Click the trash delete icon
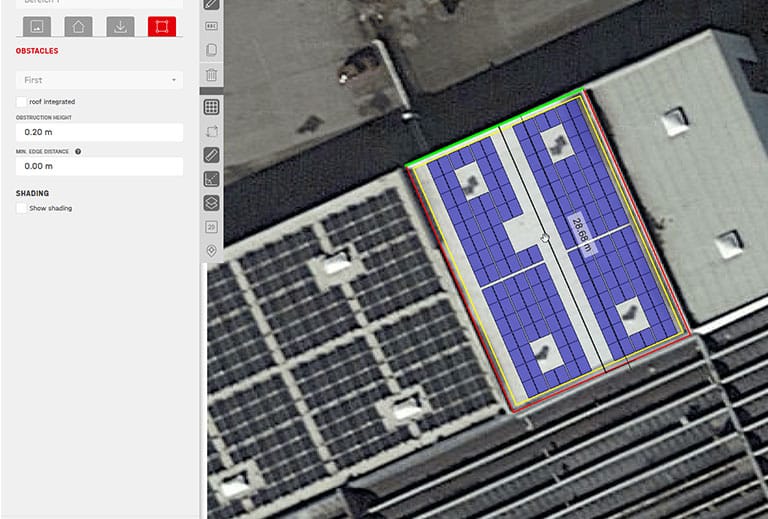This screenshot has height=519, width=768. point(211,75)
